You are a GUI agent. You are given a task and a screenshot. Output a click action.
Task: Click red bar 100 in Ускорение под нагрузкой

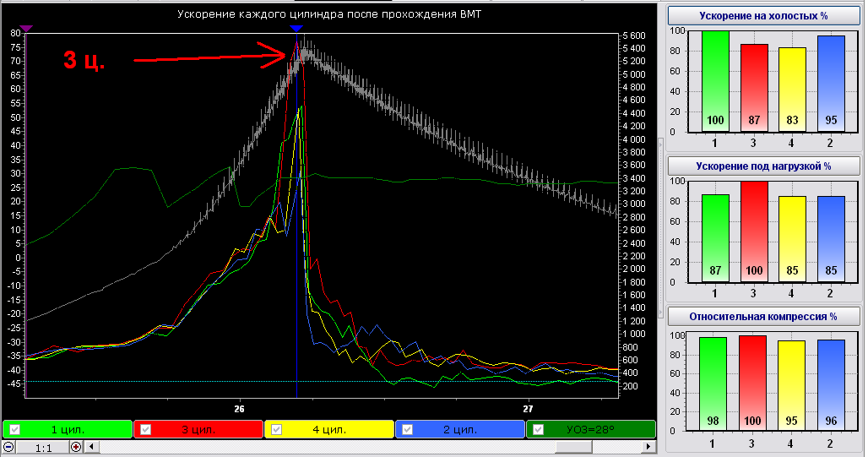tap(754, 231)
